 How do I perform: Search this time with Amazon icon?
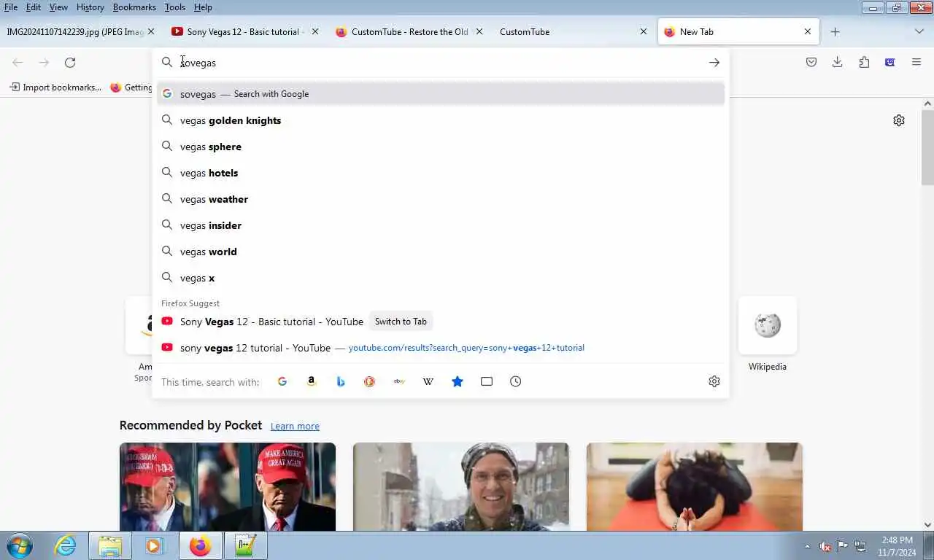click(x=312, y=381)
